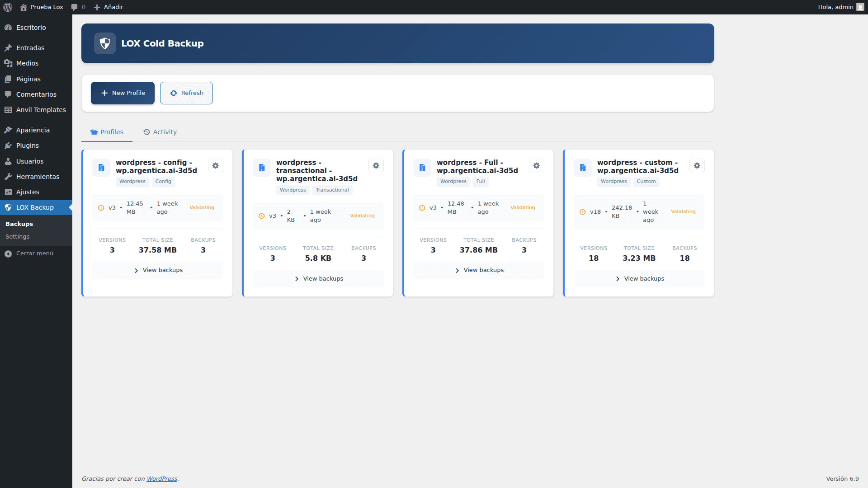
Task: Refresh the backup profiles list
Action: coord(186,93)
